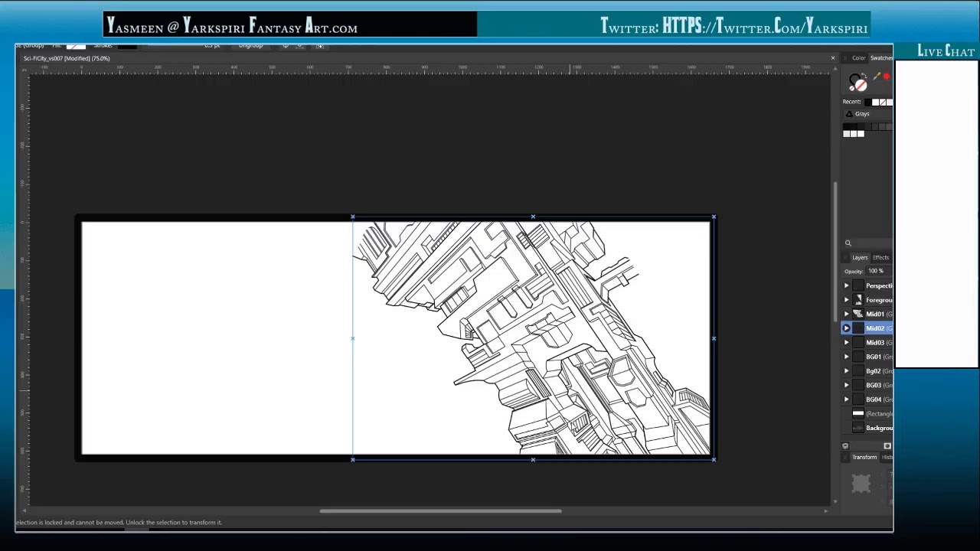980x551 pixels.
Task: Expand the BG04 layer group
Action: (x=847, y=399)
